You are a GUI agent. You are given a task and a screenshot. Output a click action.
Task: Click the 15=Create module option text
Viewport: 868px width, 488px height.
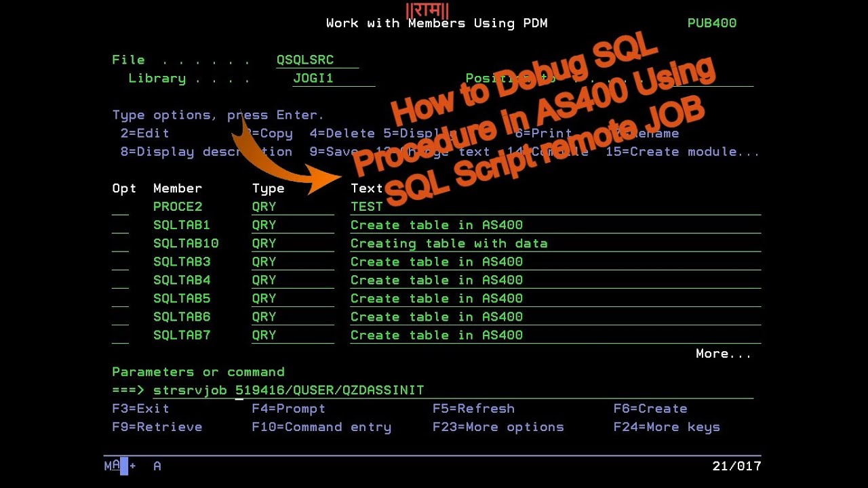[682, 152]
